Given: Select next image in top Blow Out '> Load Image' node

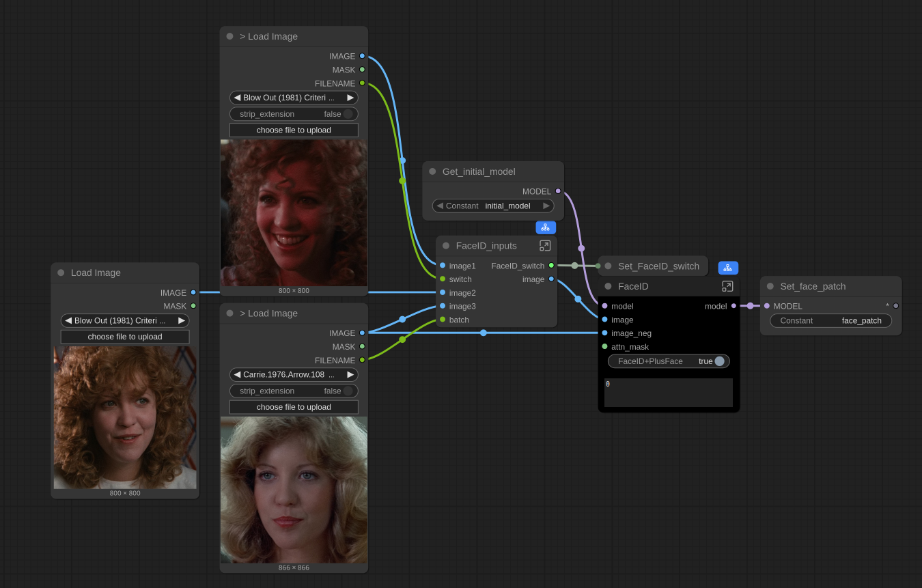Looking at the screenshot, I should pyautogui.click(x=350, y=98).
